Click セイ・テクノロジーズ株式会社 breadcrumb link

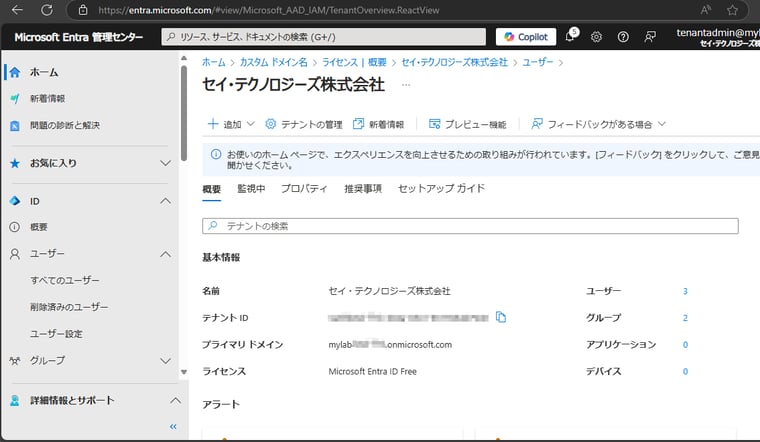coord(455,62)
